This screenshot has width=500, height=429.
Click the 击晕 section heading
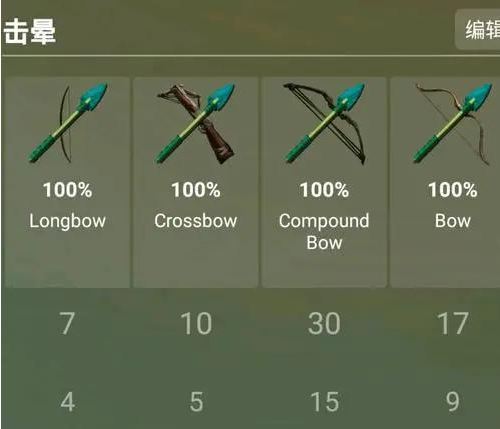[30, 31]
